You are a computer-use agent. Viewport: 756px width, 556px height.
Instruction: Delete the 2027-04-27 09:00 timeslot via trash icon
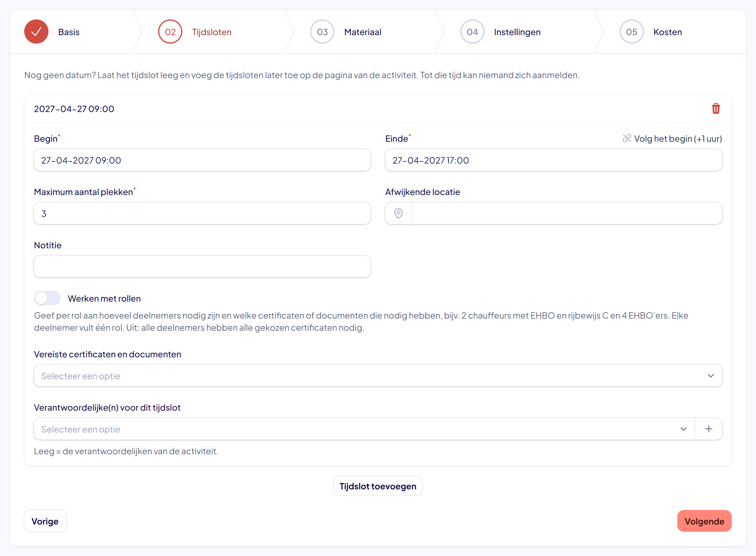pyautogui.click(x=716, y=109)
